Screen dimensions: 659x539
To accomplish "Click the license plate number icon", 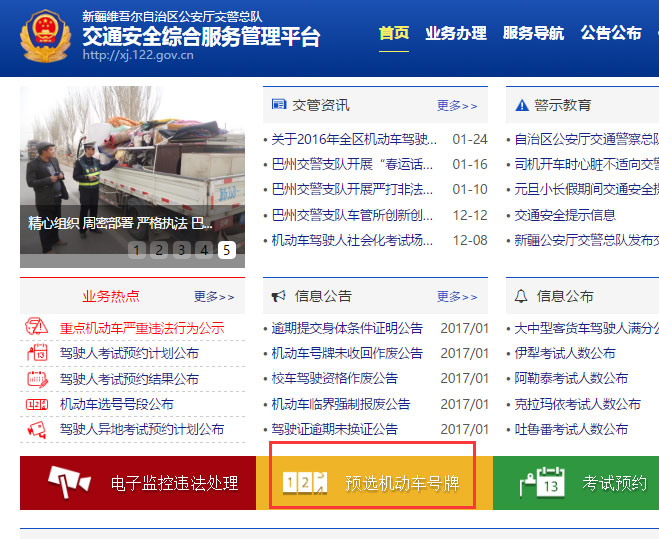I will coord(306,483).
